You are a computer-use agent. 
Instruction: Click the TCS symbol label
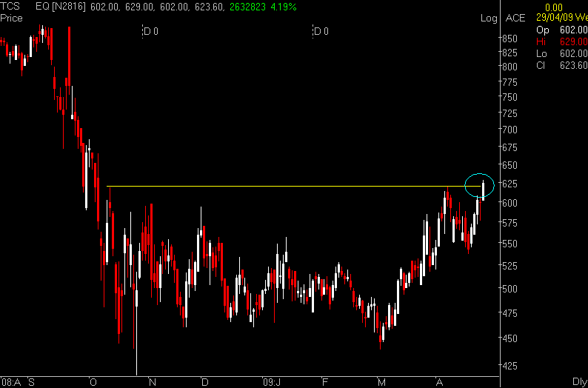pyautogui.click(x=10, y=7)
